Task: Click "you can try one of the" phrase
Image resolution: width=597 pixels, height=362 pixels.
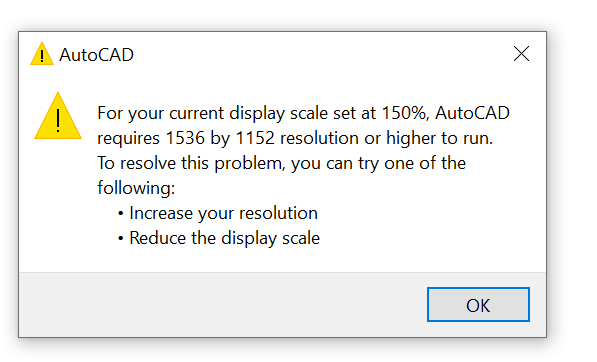Action: point(378,164)
